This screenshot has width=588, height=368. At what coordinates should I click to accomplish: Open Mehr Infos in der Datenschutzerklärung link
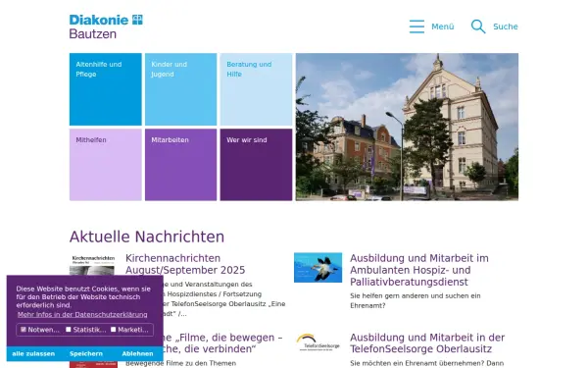[82, 315]
